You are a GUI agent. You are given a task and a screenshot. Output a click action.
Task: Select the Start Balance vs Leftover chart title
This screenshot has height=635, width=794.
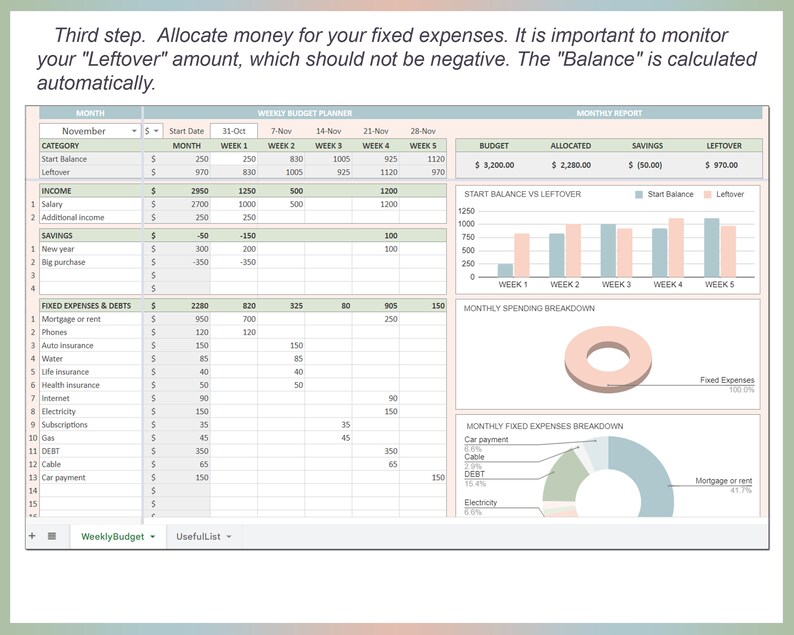point(523,194)
